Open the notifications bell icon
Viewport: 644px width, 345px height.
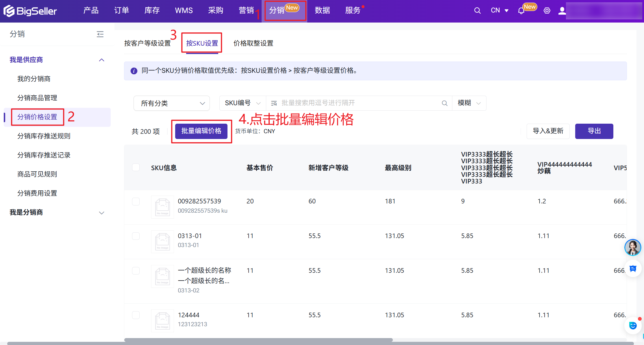[x=521, y=11]
